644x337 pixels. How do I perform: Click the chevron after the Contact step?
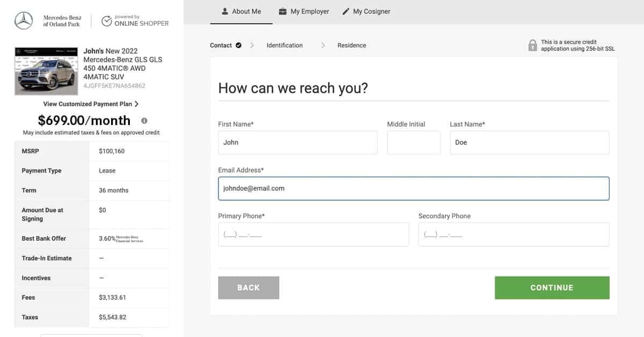pos(252,46)
